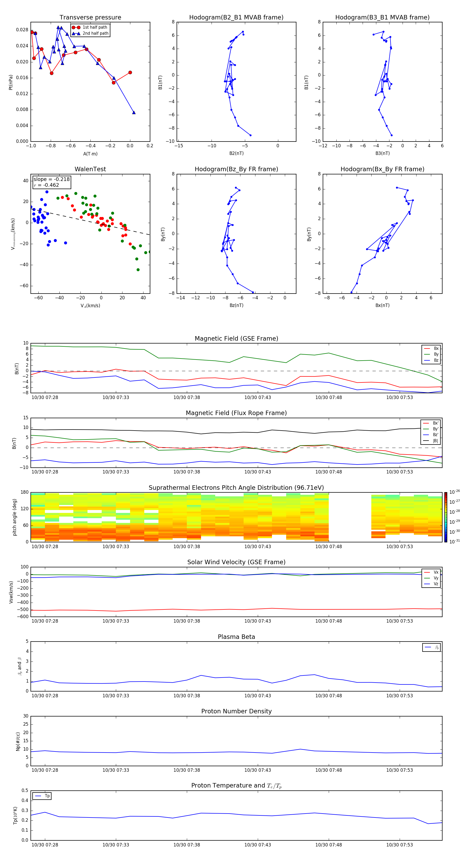Click the 'Vx' legend entry
Screen dimensions: 473x868
click(431, 572)
